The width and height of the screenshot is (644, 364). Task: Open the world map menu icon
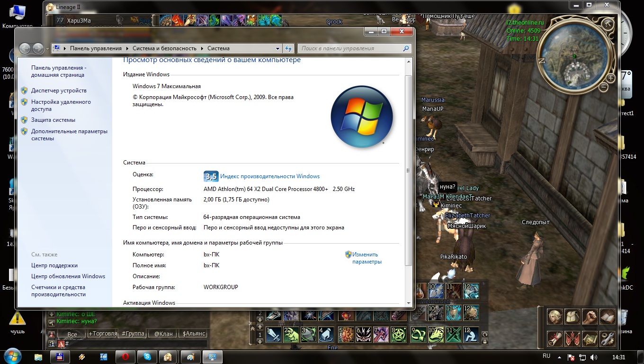[x=590, y=338]
